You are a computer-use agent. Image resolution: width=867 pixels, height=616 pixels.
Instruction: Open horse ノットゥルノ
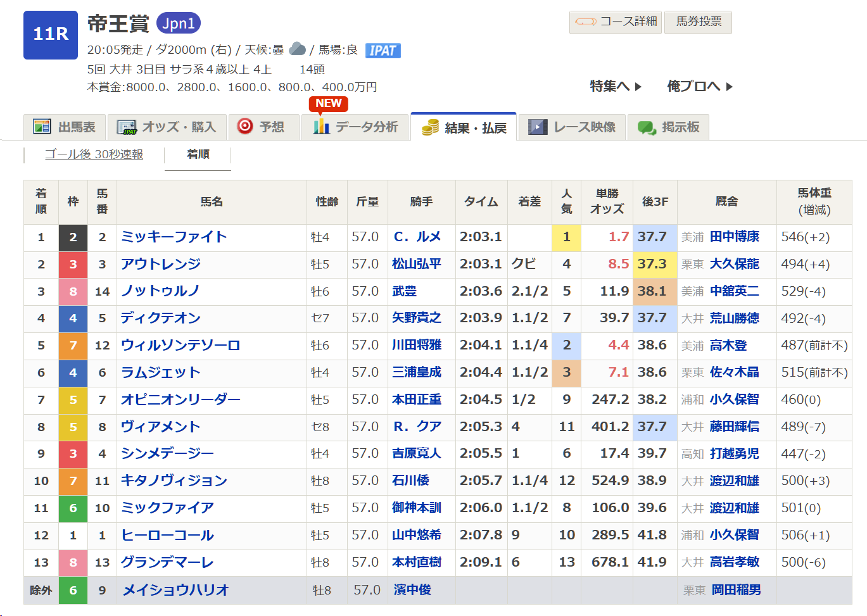(x=160, y=291)
